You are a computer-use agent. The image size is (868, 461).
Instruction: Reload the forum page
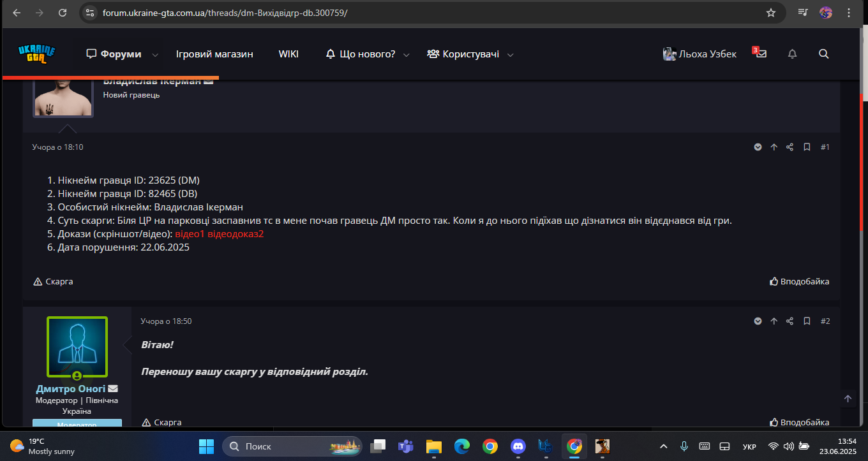click(x=62, y=13)
